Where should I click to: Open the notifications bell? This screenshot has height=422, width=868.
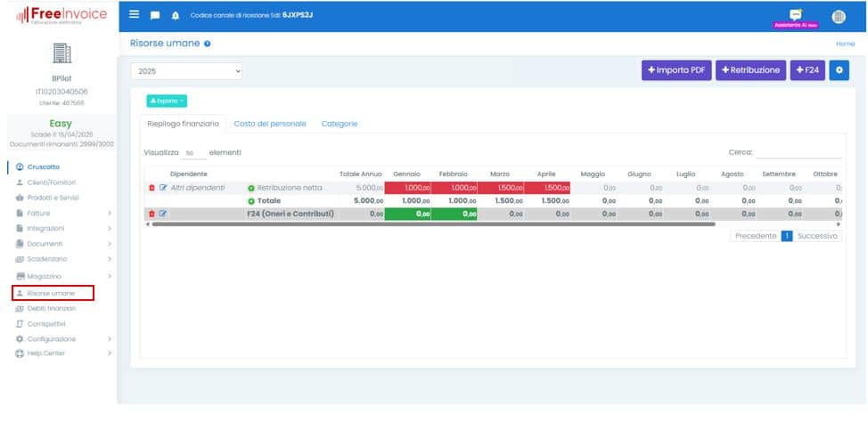click(x=176, y=15)
